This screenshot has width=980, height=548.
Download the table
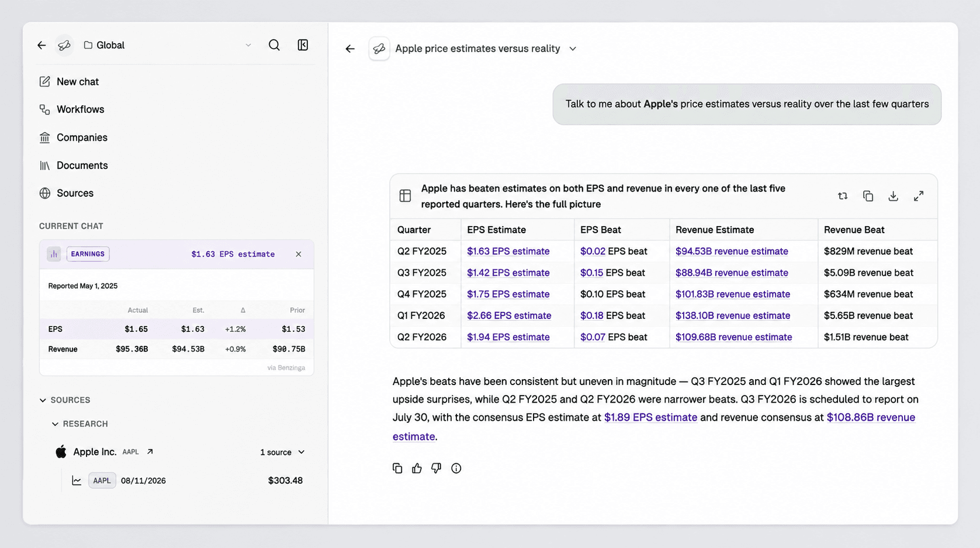[x=893, y=196]
